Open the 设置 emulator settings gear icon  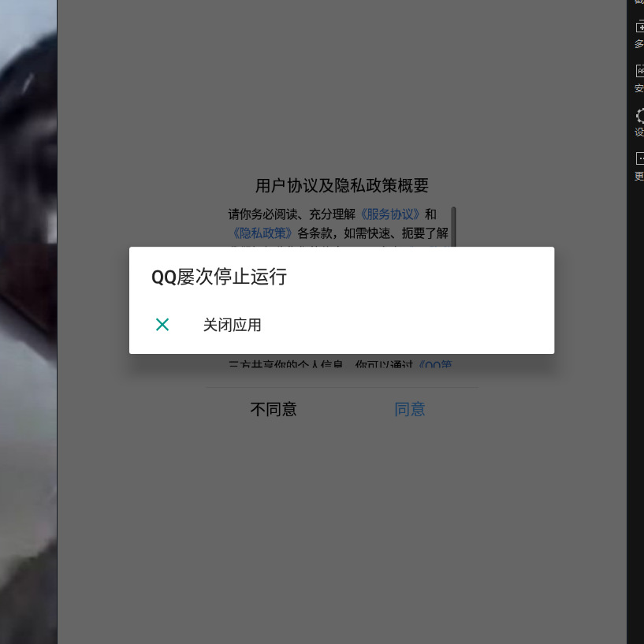(x=638, y=117)
